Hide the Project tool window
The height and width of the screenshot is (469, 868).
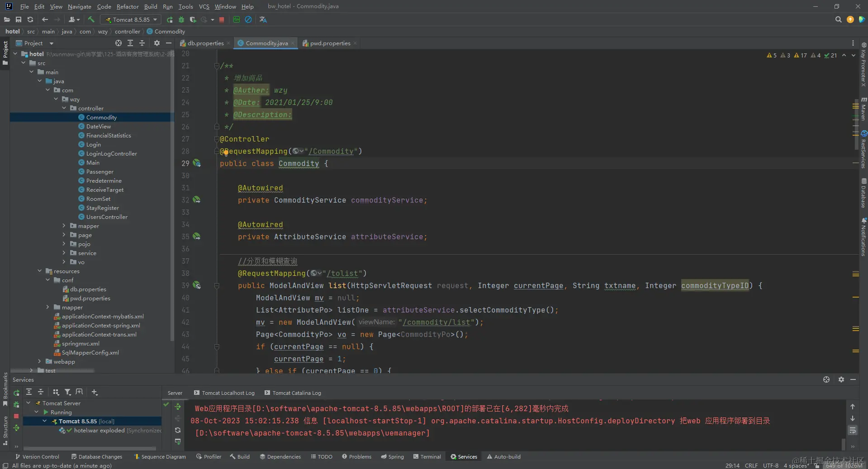(169, 43)
